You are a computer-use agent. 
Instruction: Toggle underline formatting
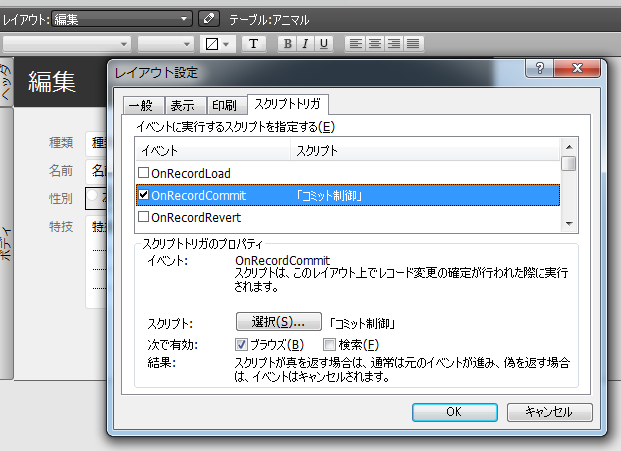click(x=324, y=44)
